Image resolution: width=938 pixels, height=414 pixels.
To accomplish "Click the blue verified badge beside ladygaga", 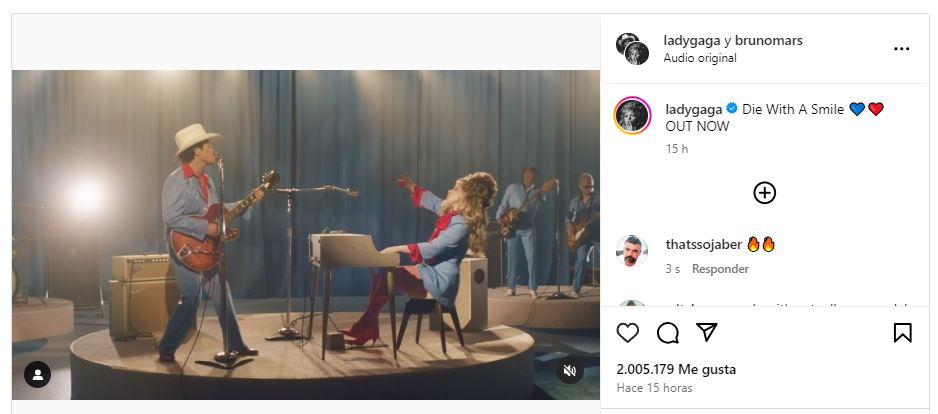I will coord(731,109).
